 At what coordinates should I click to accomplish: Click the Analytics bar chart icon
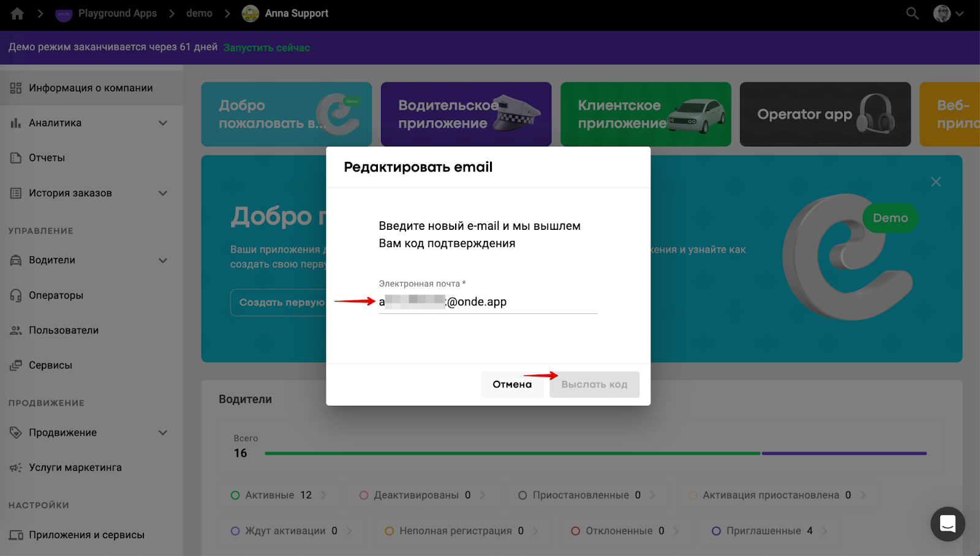click(16, 123)
